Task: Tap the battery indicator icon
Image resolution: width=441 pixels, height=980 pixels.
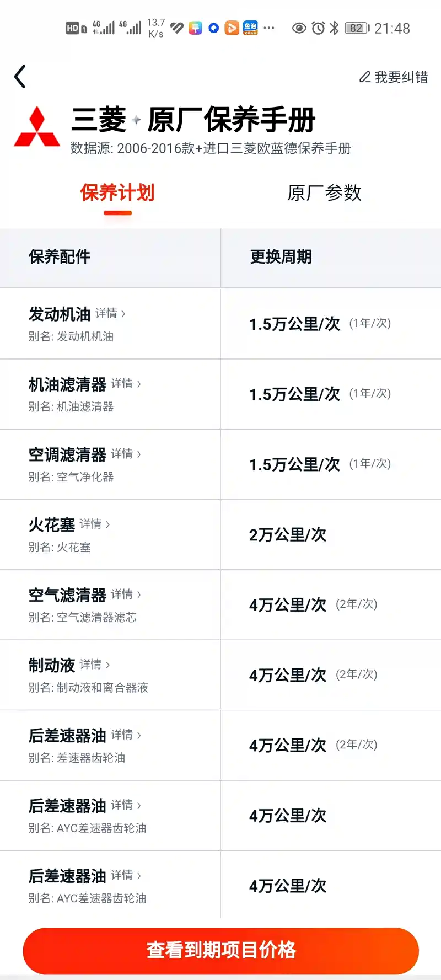Action: (x=357, y=28)
